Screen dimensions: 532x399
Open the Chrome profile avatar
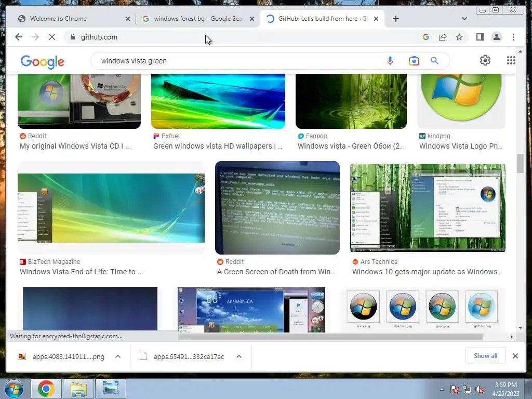[496, 37]
